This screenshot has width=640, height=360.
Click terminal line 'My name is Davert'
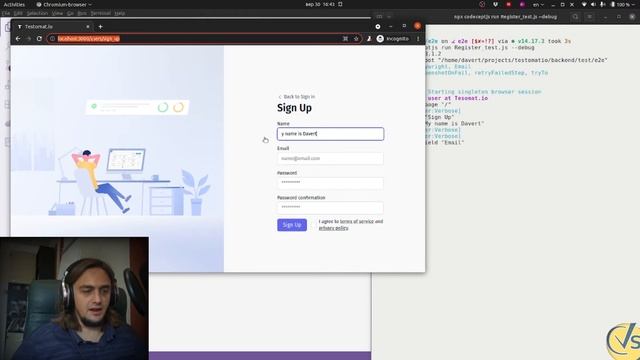click(x=454, y=123)
